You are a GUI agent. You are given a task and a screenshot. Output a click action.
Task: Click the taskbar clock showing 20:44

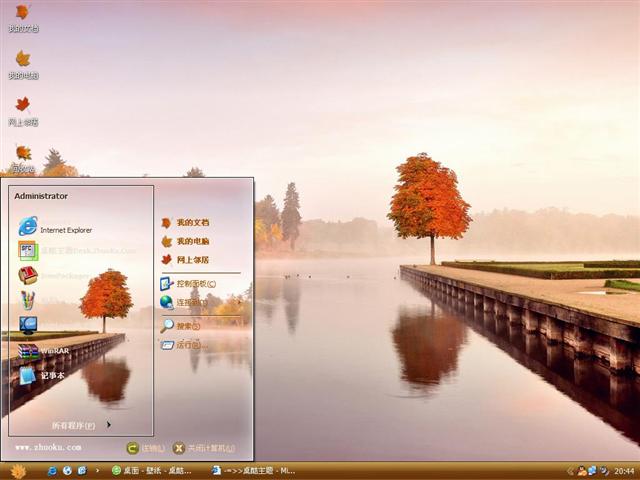click(x=624, y=472)
